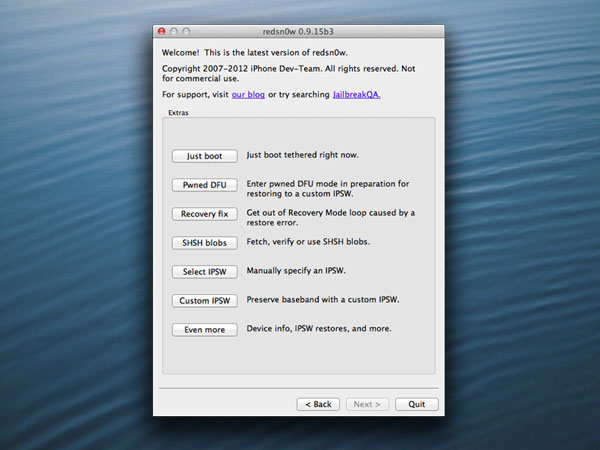Viewport: 600px width, 450px height.
Task: Click the Select IPSW button
Action: (x=204, y=272)
